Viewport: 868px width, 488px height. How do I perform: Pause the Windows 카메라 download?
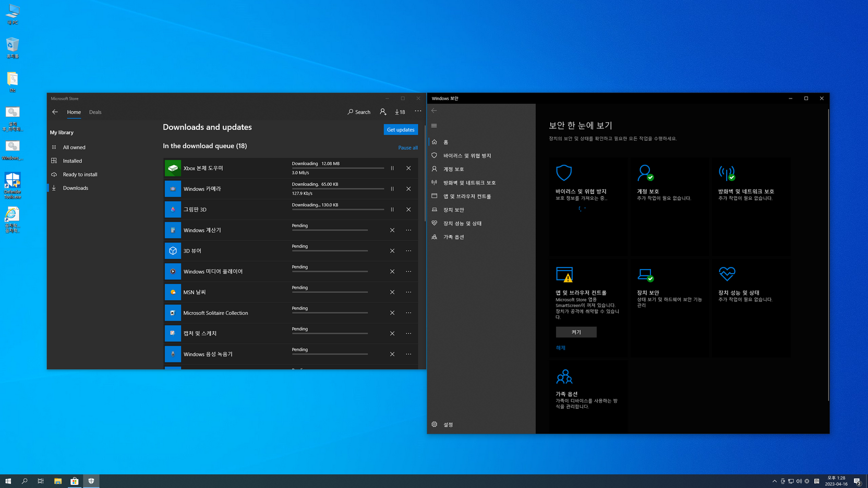click(392, 189)
